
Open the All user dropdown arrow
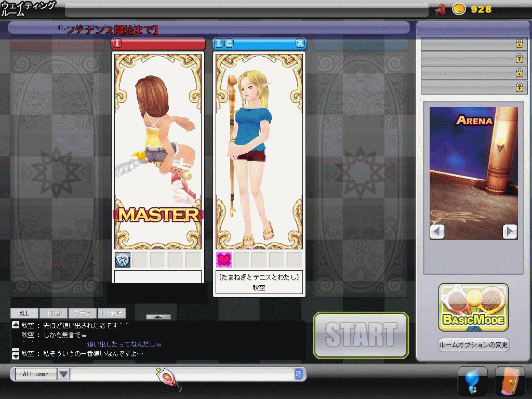coord(63,374)
